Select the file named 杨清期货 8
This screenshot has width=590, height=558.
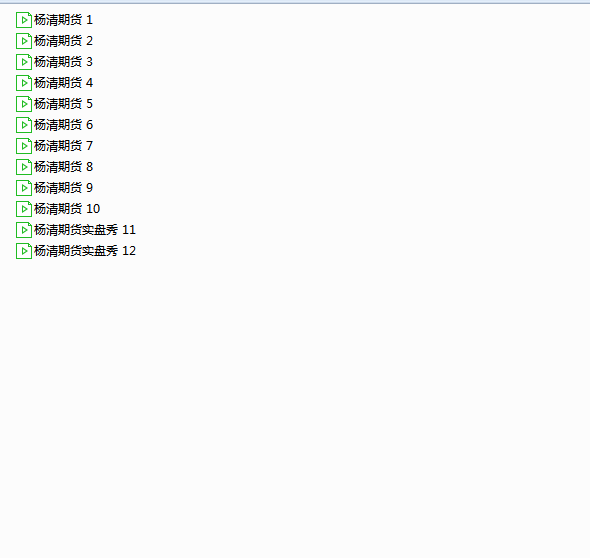coord(55,167)
